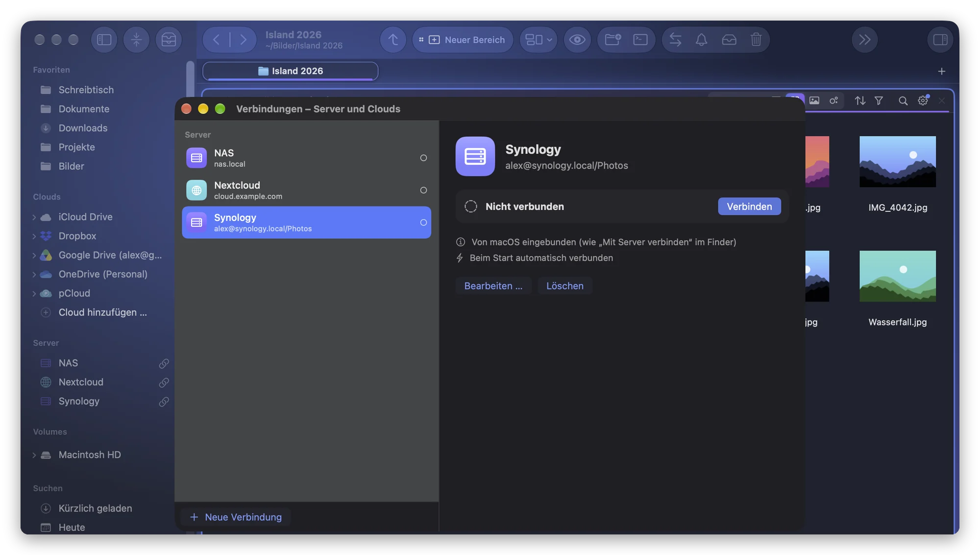Click the link icon beside sidebar Synology
This screenshot has height=555, width=980.
[x=164, y=402]
